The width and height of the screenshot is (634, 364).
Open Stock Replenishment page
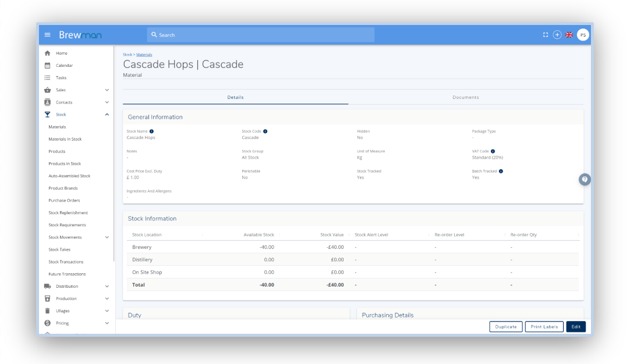click(68, 213)
